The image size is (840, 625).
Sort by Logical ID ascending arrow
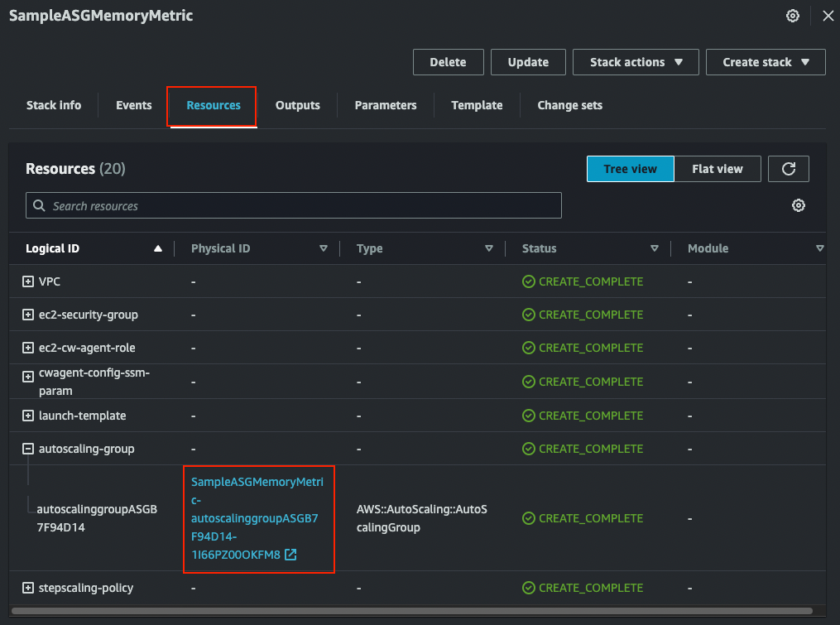(157, 248)
